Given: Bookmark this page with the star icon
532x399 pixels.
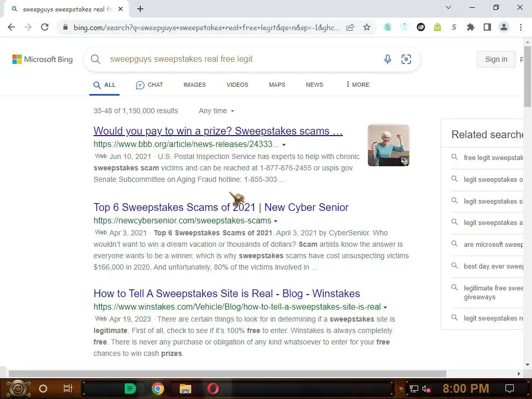Looking at the screenshot, I should pos(367,27).
